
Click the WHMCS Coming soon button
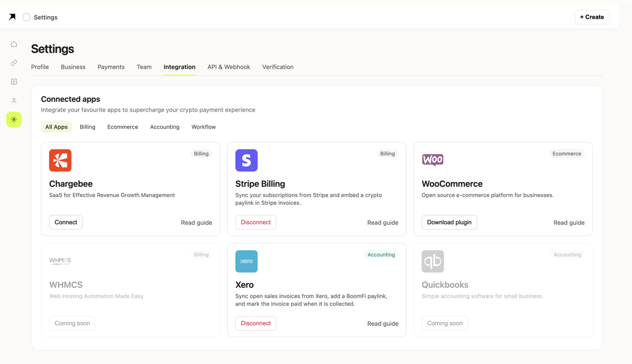click(x=72, y=323)
